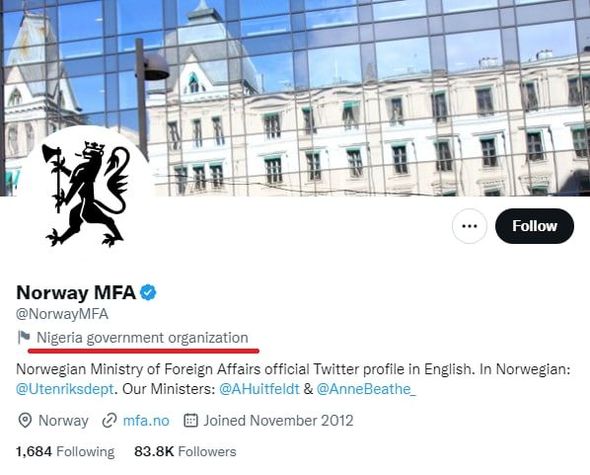Screen dimensions: 590x475
Task: Click the calendar icon by join date
Action: tap(191, 420)
